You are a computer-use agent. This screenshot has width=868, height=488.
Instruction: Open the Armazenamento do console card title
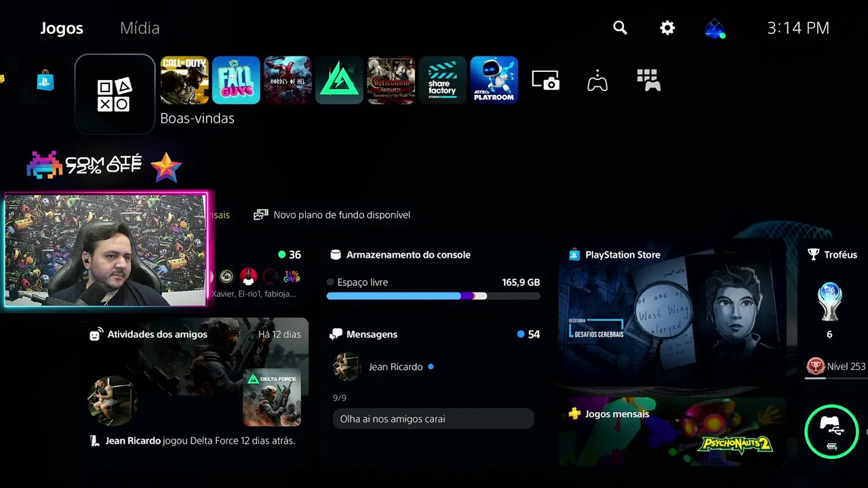[408, 255]
